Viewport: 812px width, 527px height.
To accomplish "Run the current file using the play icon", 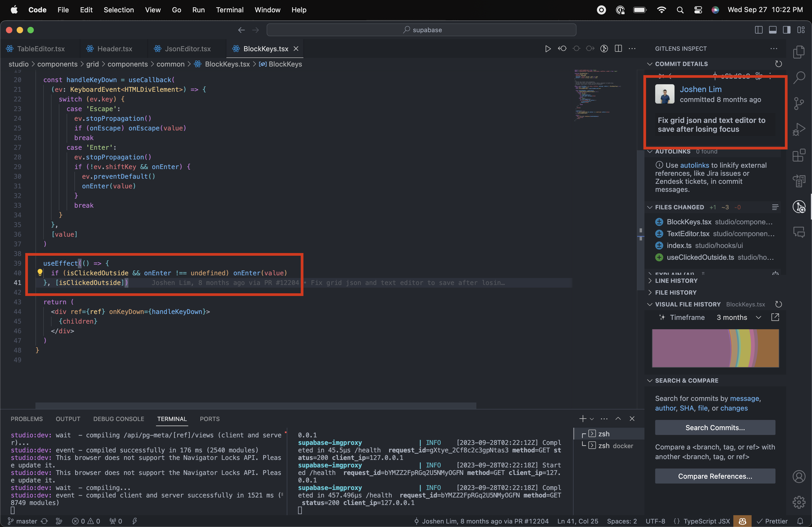I will [548, 48].
